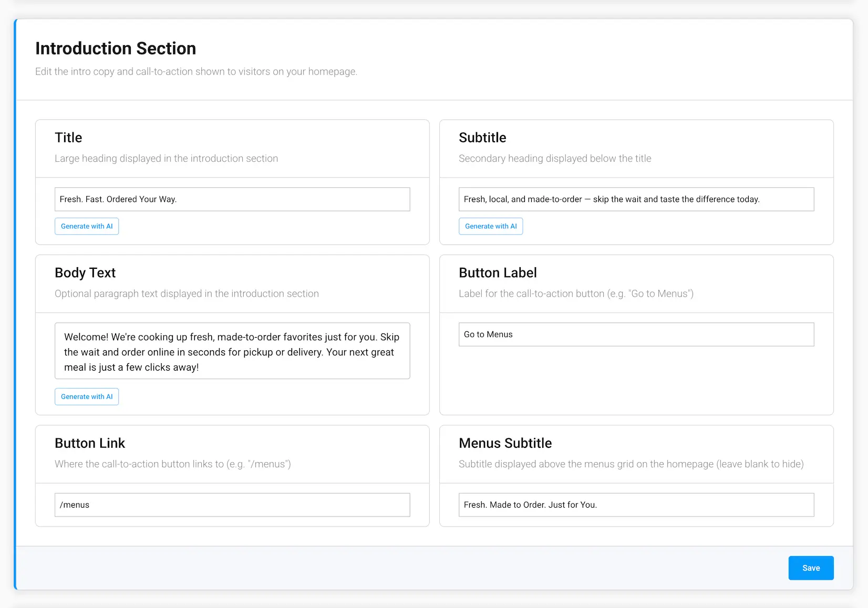Click the Title input field
The height and width of the screenshot is (608, 868).
pos(232,200)
